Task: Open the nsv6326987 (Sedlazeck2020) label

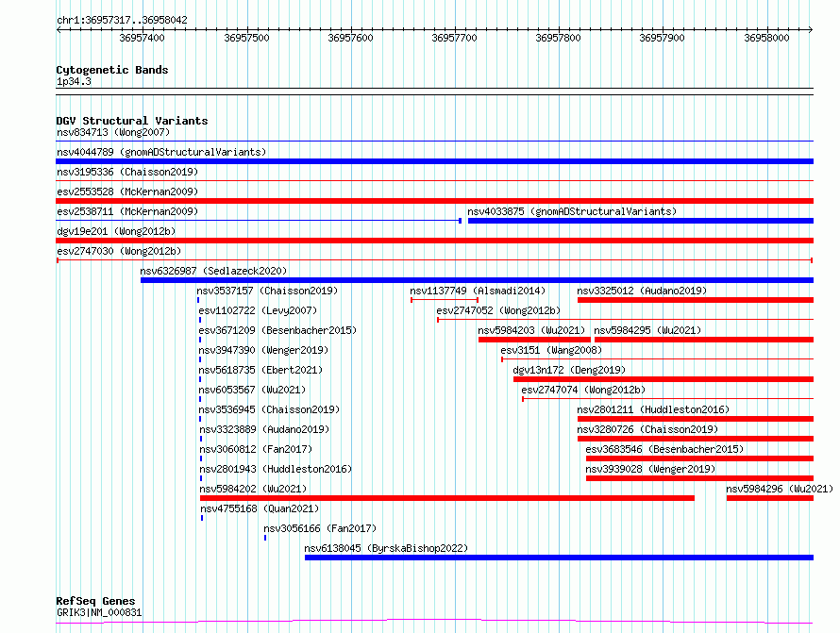Action: coord(213,271)
